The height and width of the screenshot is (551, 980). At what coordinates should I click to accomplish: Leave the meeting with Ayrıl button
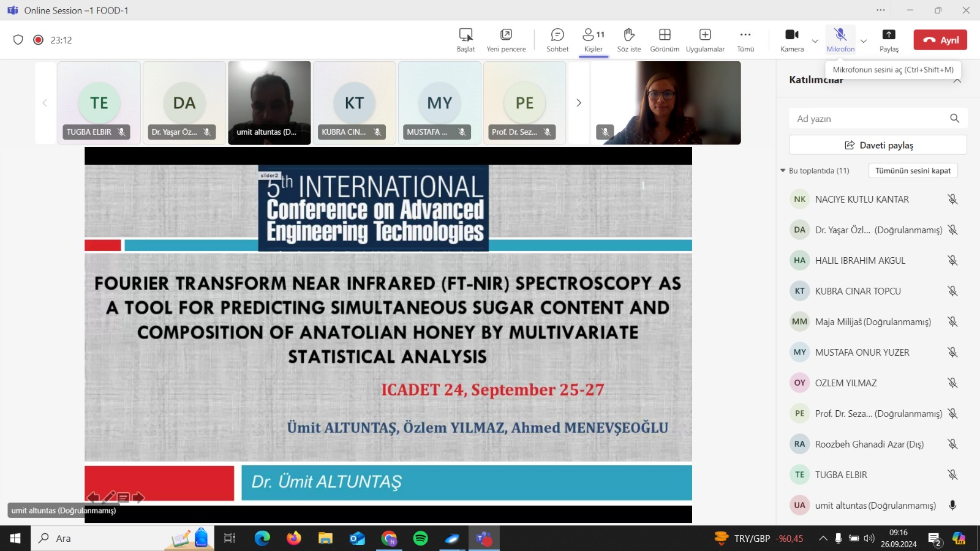click(940, 40)
